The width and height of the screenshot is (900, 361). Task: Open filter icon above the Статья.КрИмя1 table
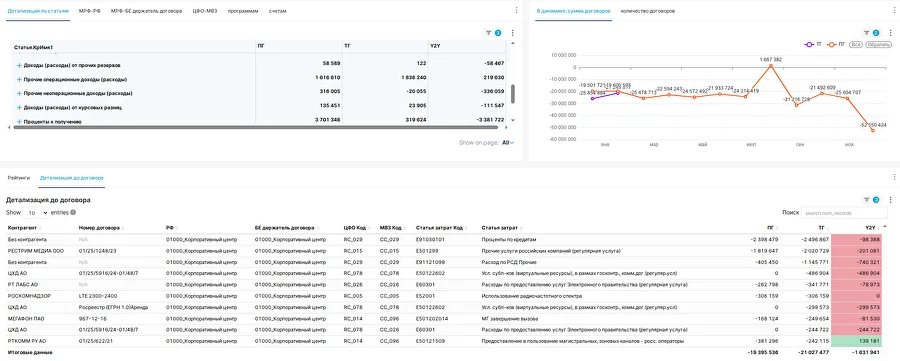488,33
